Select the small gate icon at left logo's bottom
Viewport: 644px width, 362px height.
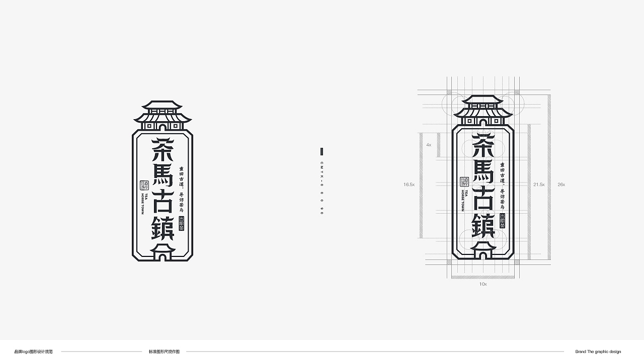tap(163, 251)
